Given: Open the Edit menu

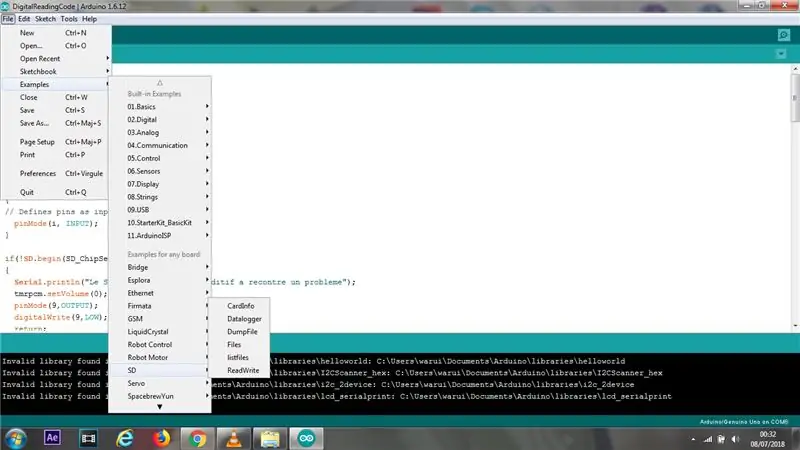Looking at the screenshot, I should point(24,19).
